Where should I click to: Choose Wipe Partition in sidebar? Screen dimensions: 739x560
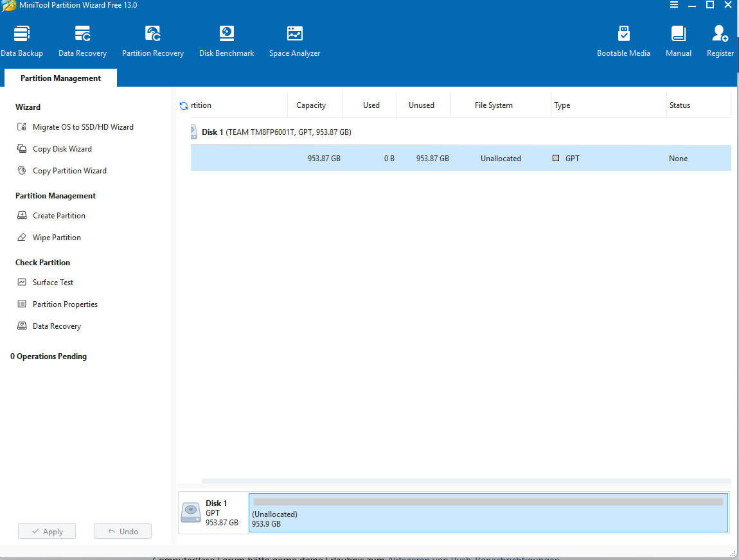(x=49, y=238)
